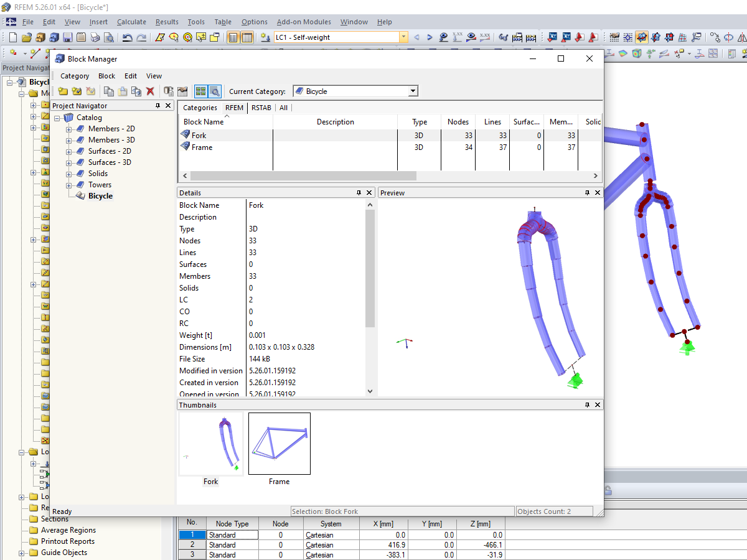Click the Block Manager title bar icon
Image resolution: width=747 pixels, height=560 pixels.
coord(60,59)
